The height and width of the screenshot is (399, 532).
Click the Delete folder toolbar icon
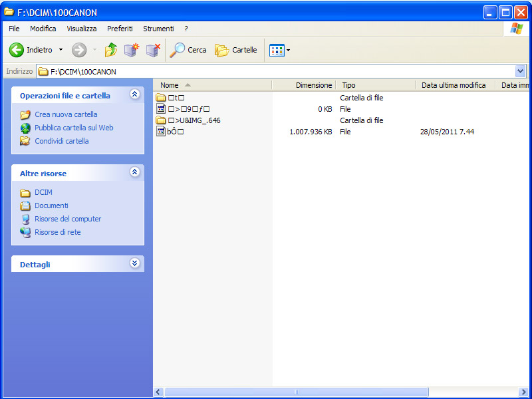153,50
